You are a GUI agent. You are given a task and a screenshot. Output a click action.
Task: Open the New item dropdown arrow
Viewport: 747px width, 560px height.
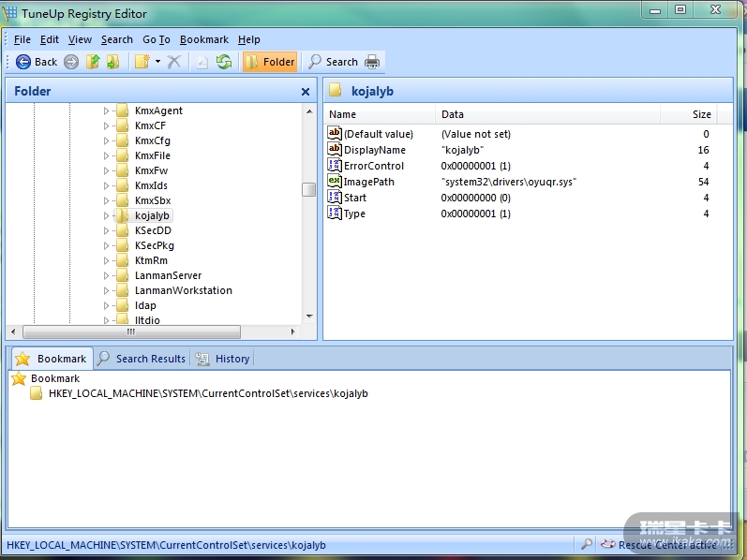[157, 62]
